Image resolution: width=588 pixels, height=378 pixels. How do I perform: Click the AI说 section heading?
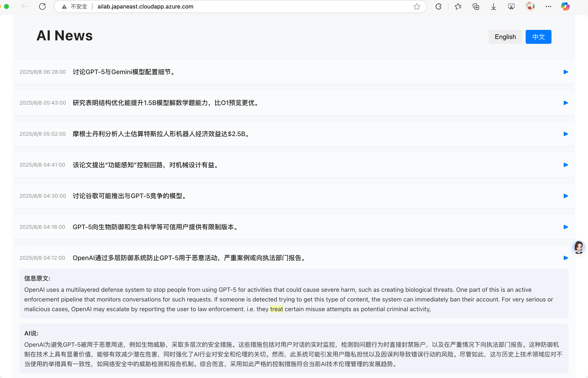click(31, 333)
